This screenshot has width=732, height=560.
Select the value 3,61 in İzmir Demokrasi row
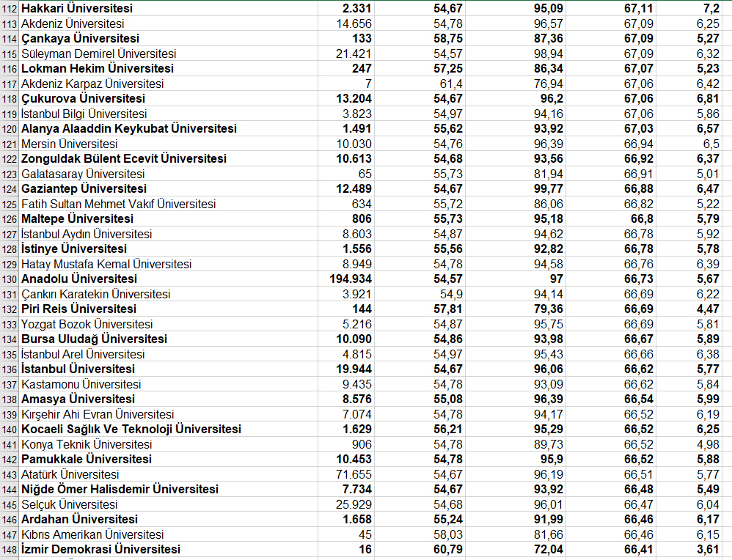[709, 550]
